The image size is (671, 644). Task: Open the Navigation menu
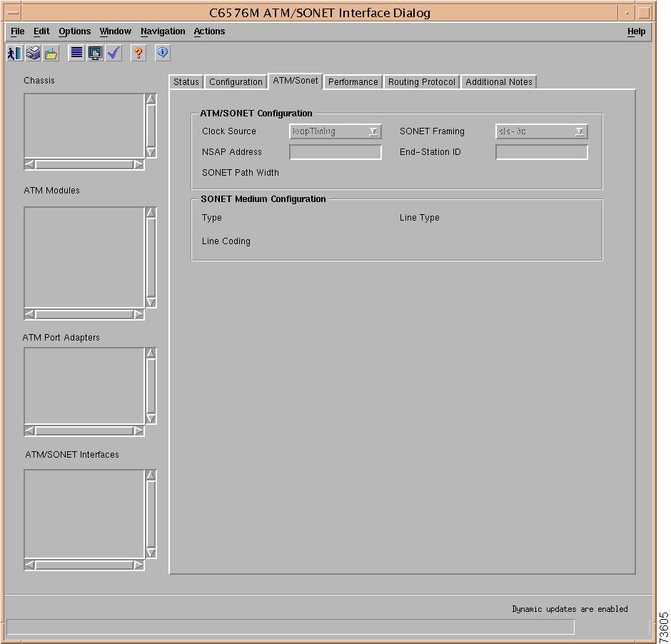pyautogui.click(x=163, y=31)
